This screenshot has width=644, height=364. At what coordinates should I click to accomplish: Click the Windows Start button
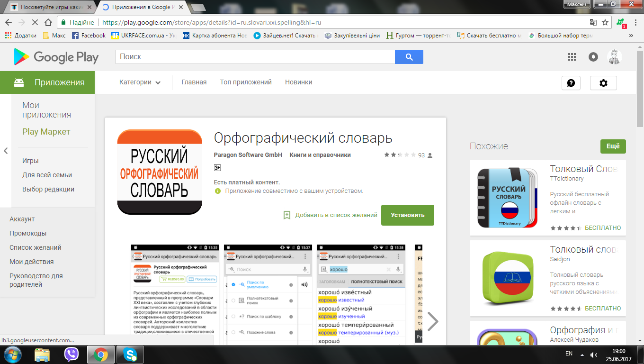pyautogui.click(x=13, y=354)
